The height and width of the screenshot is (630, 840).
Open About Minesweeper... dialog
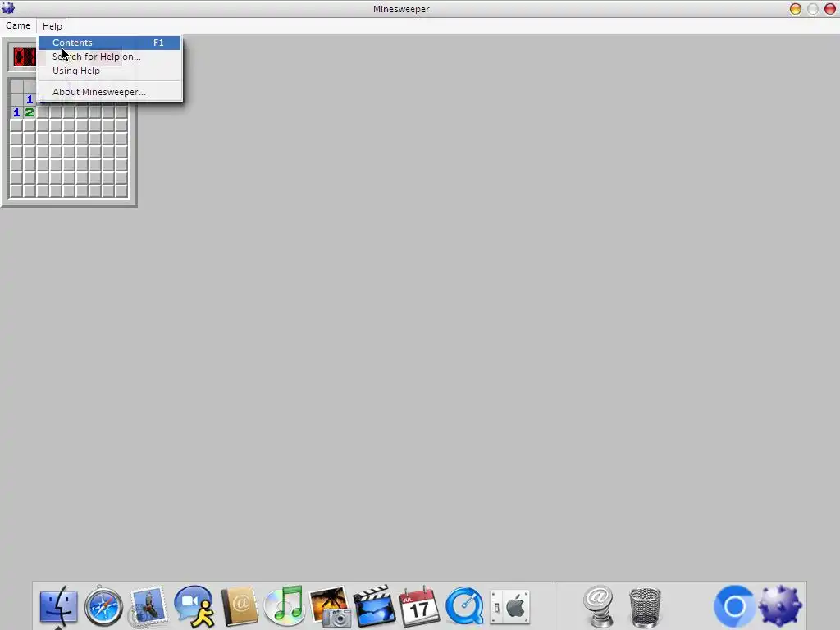[109, 92]
